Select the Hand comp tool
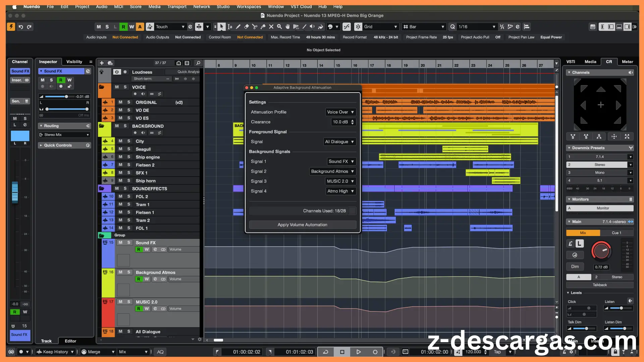 pyautogui.click(x=287, y=27)
